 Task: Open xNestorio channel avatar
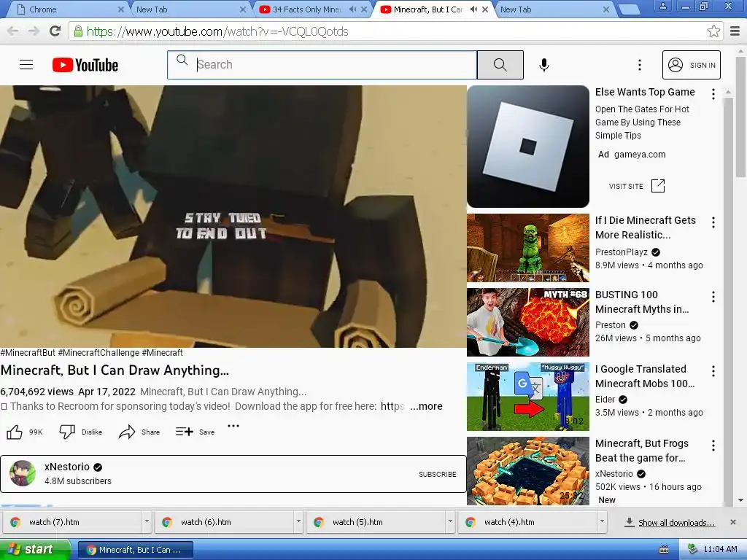pos(23,473)
